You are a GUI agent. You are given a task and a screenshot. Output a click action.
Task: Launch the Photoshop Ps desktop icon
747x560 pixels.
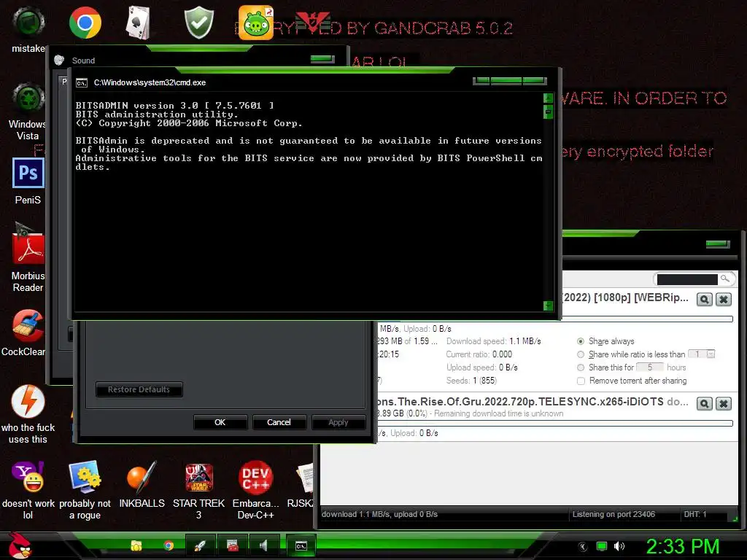click(28, 173)
